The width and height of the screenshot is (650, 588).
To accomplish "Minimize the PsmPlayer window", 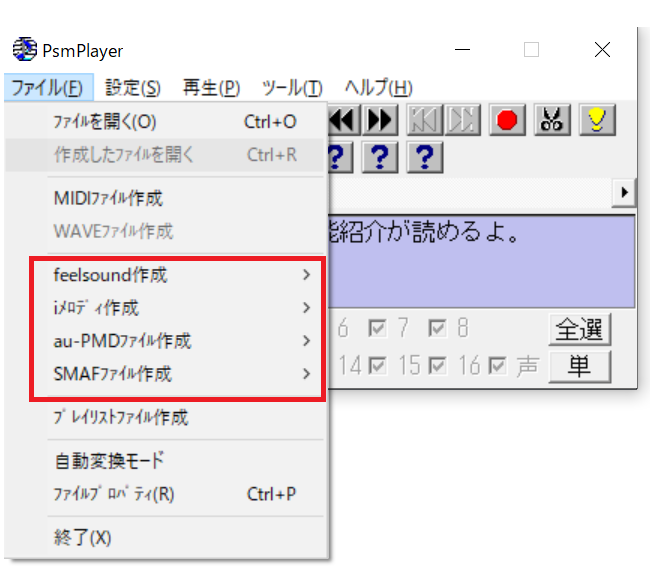I will coord(462,50).
